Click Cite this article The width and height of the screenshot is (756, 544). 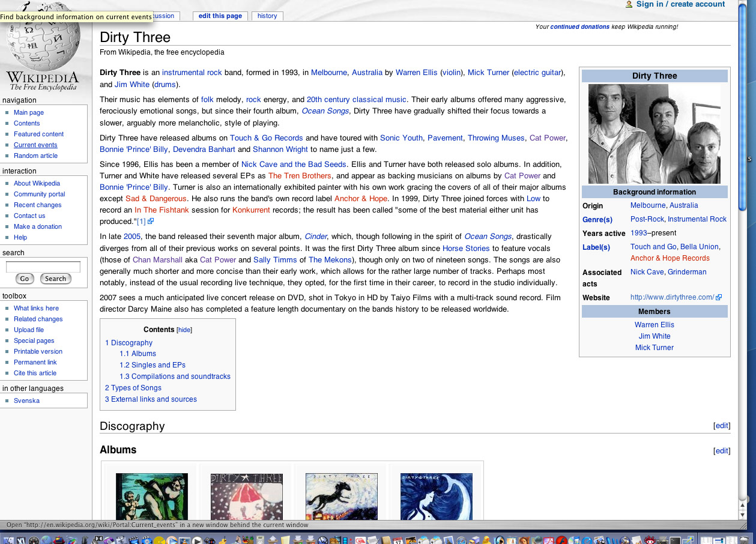point(35,373)
